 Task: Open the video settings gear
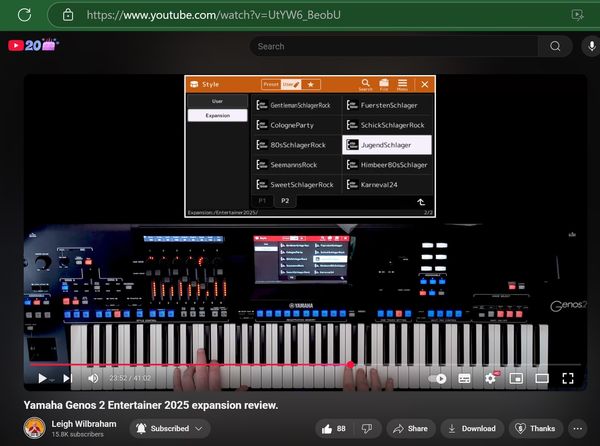[x=490, y=378]
